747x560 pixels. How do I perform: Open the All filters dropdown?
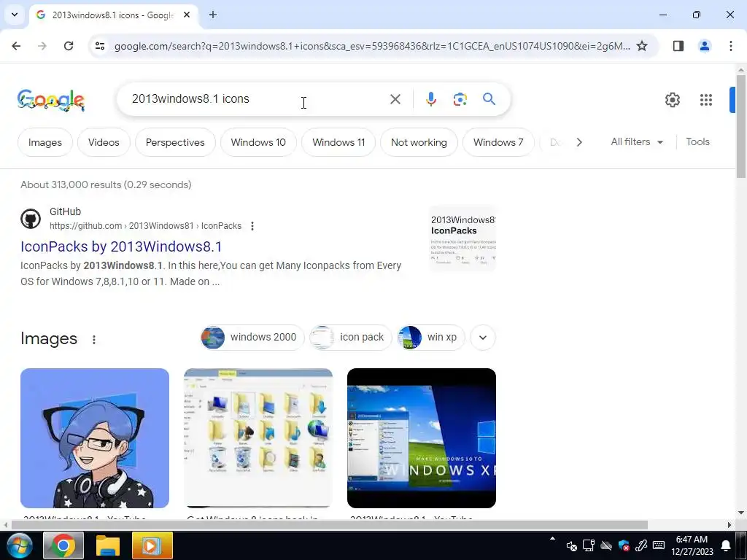[x=636, y=142]
